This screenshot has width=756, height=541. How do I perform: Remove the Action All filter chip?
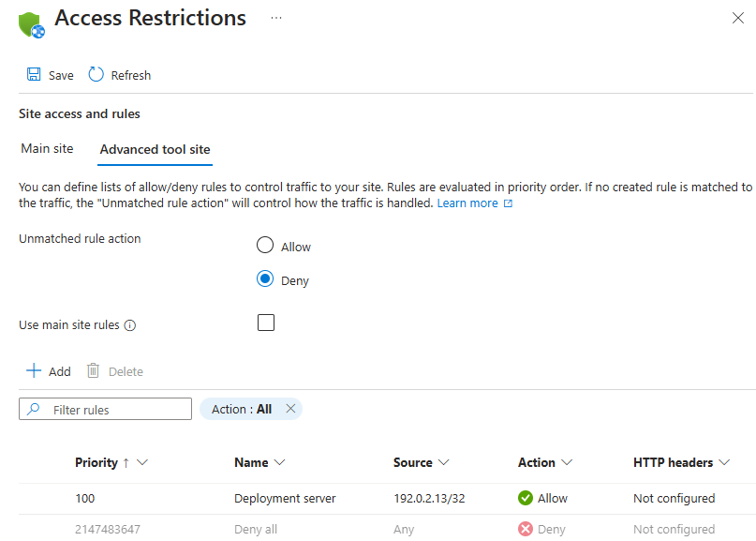coord(290,409)
